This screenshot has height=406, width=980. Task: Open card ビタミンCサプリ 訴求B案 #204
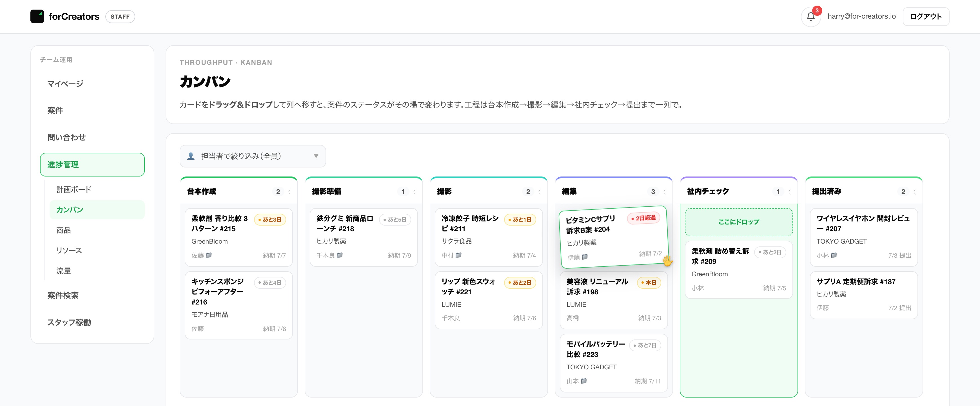coord(614,237)
